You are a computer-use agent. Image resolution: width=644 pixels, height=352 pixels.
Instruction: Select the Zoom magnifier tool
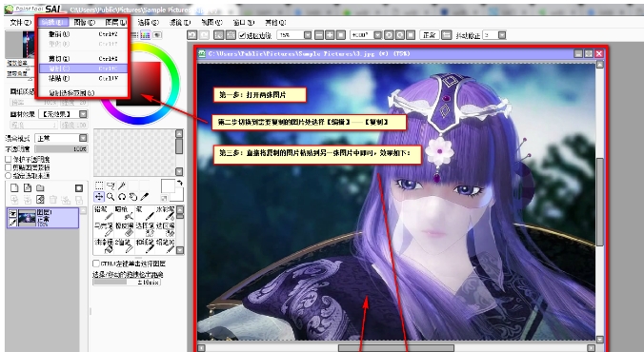[111, 197]
